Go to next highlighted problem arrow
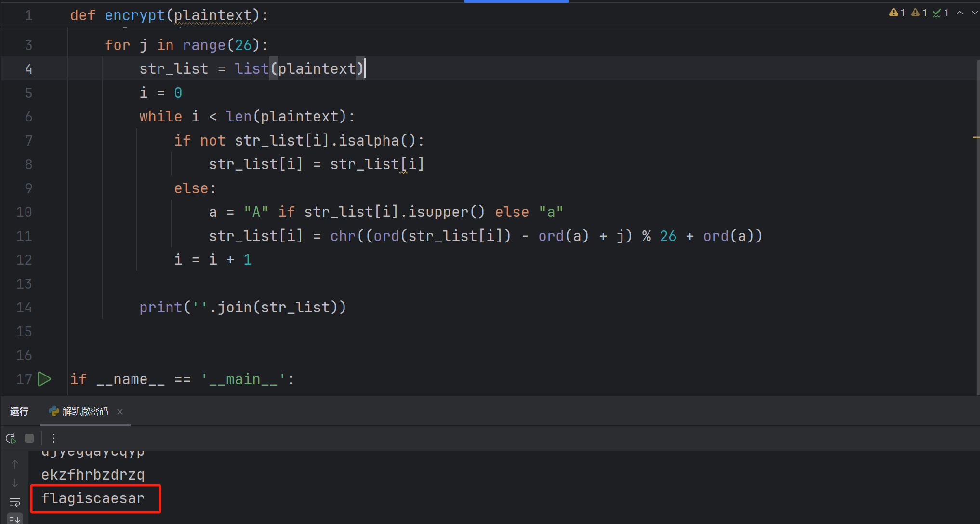This screenshot has height=524, width=980. tap(974, 13)
